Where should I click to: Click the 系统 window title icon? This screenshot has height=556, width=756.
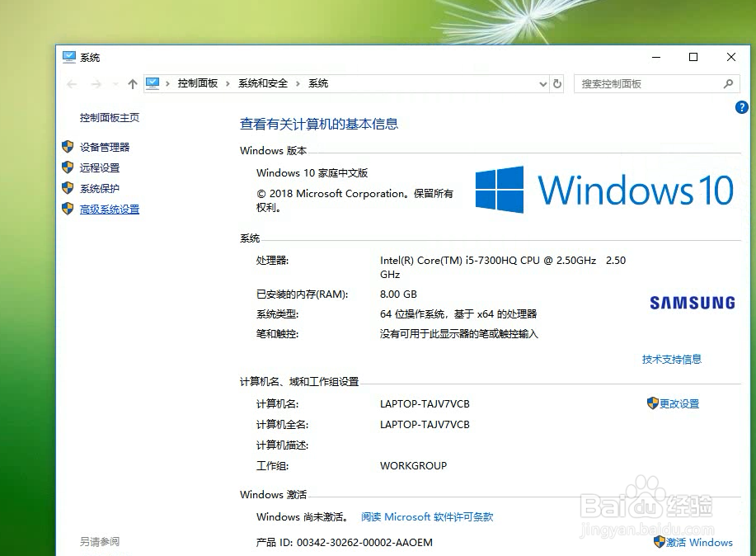69,58
